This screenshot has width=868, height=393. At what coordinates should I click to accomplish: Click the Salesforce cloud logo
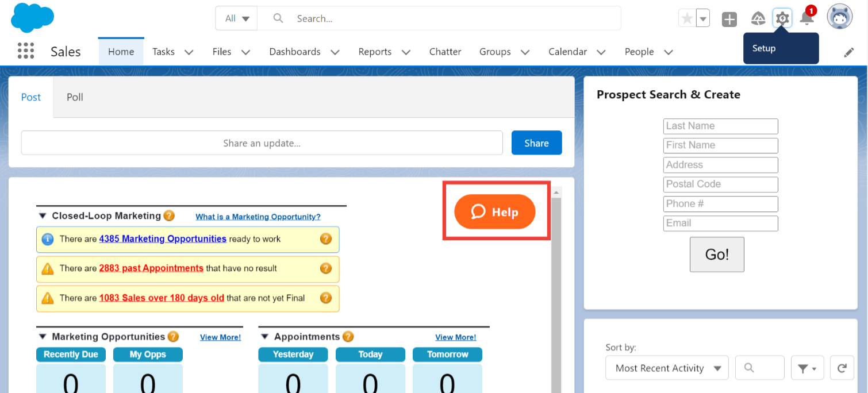(32, 18)
